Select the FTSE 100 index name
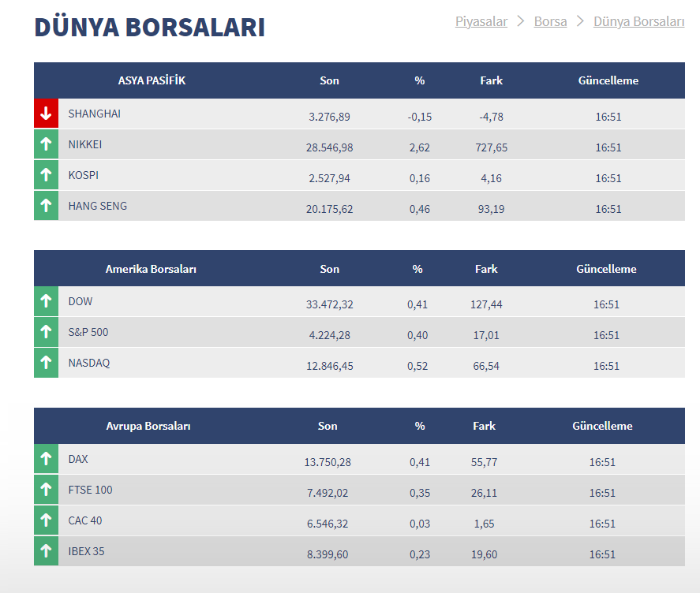This screenshot has width=700, height=593. tap(90, 490)
